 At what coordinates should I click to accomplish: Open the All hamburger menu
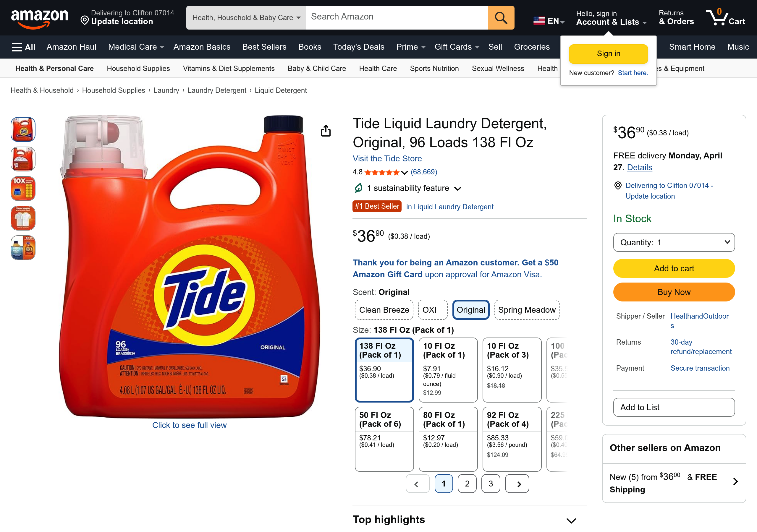click(22, 47)
